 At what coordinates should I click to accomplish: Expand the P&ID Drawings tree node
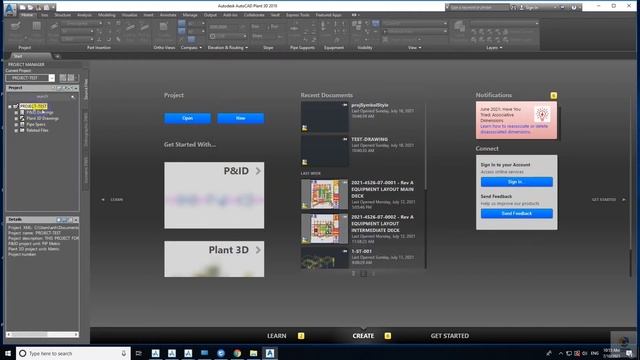tap(16, 112)
